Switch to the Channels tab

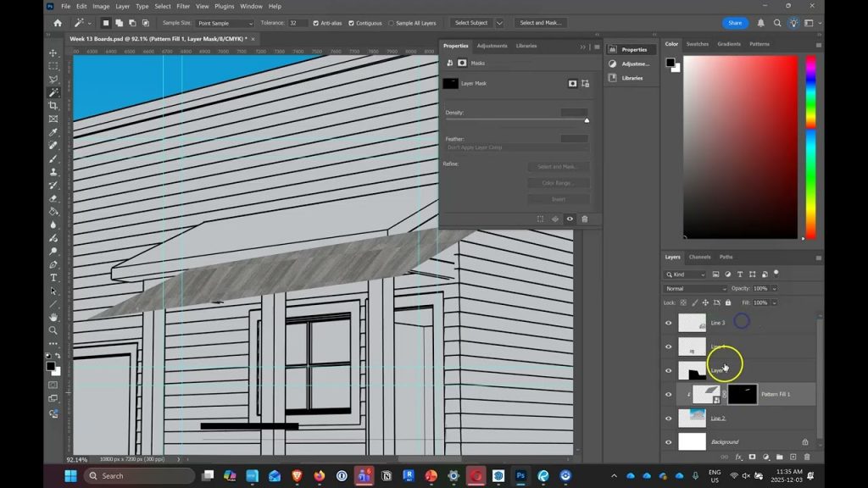click(699, 257)
